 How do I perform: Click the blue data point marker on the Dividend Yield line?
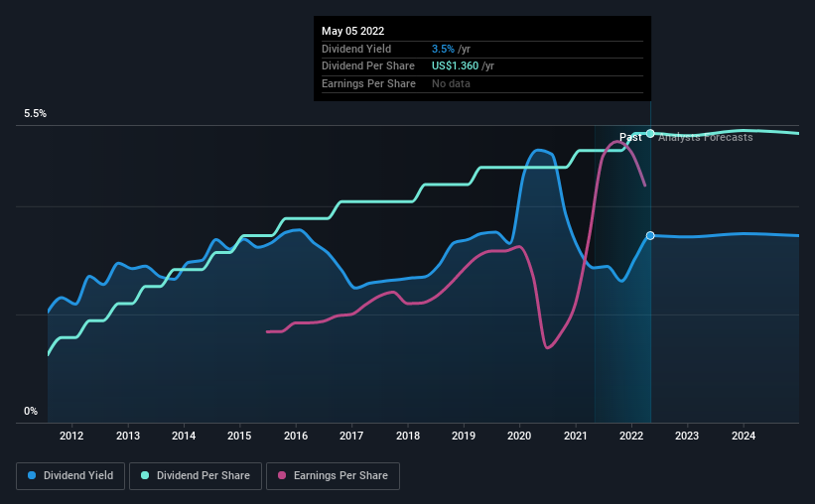[x=650, y=236]
